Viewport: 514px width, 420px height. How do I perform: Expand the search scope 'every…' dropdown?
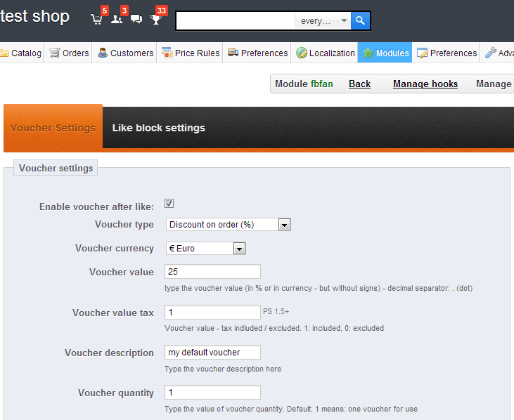[x=323, y=21]
